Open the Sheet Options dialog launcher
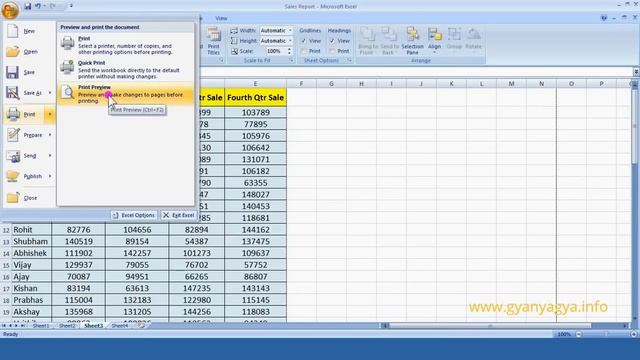 click(350, 60)
